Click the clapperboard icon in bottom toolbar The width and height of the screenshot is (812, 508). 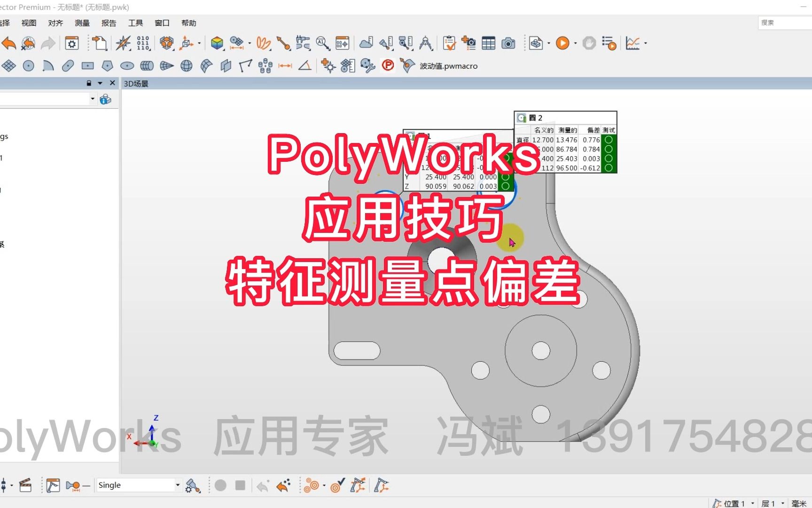coord(25,485)
